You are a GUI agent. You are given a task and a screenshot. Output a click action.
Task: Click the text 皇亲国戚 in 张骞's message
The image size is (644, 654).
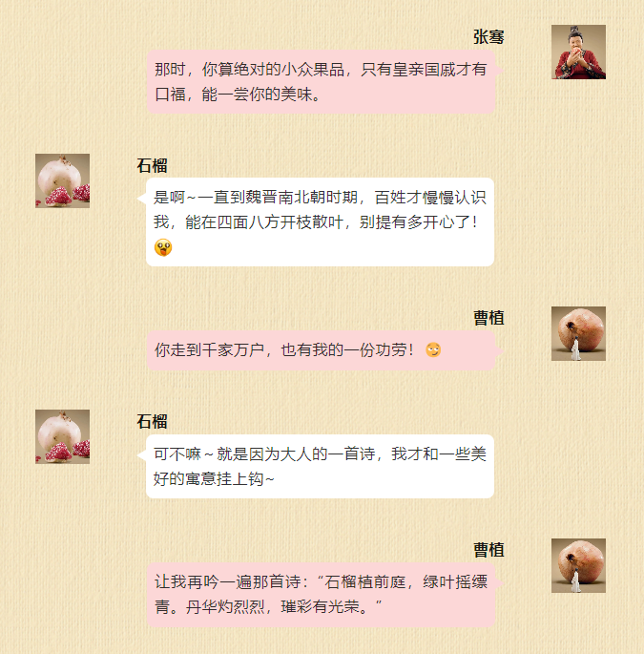(x=424, y=70)
